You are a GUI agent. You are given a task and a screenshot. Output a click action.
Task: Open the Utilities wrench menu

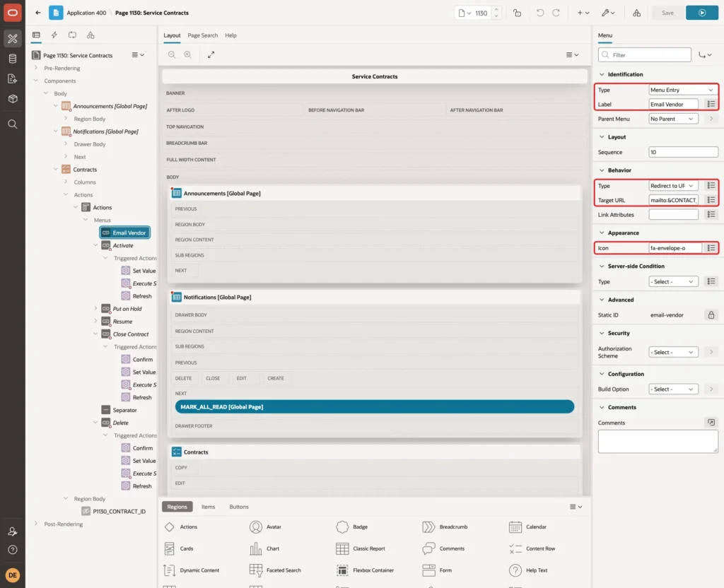click(x=608, y=13)
